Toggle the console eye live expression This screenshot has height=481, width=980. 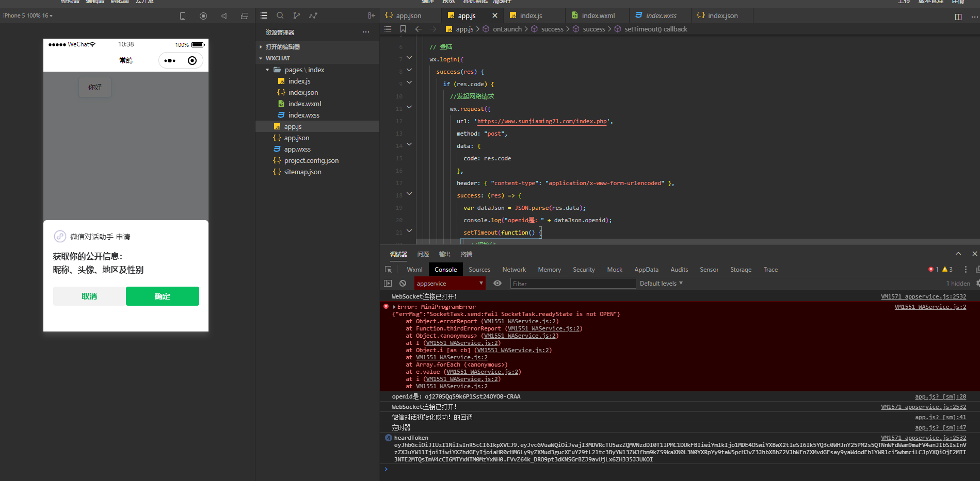tap(497, 284)
